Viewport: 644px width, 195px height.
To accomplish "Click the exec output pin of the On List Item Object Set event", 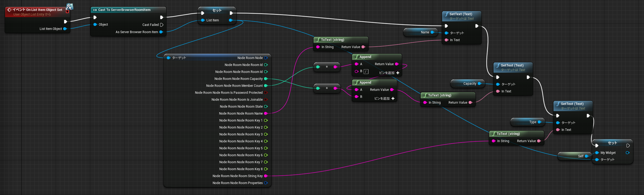I will point(65,22).
